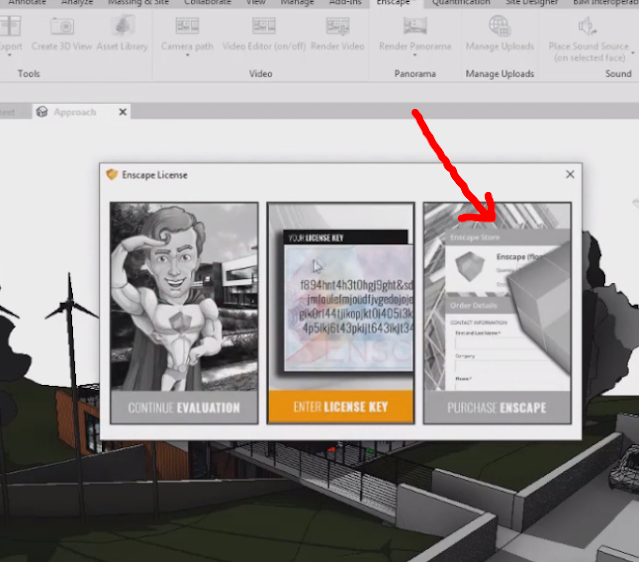Screen dimensions: 639x562
Task: Open the Quantification ribbon tab
Action: [461, 2]
